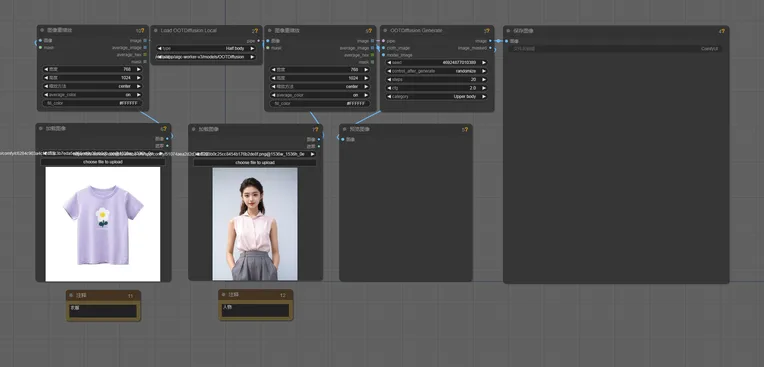Click the image_masked output socket
The width and height of the screenshot is (764, 367).
490,48
